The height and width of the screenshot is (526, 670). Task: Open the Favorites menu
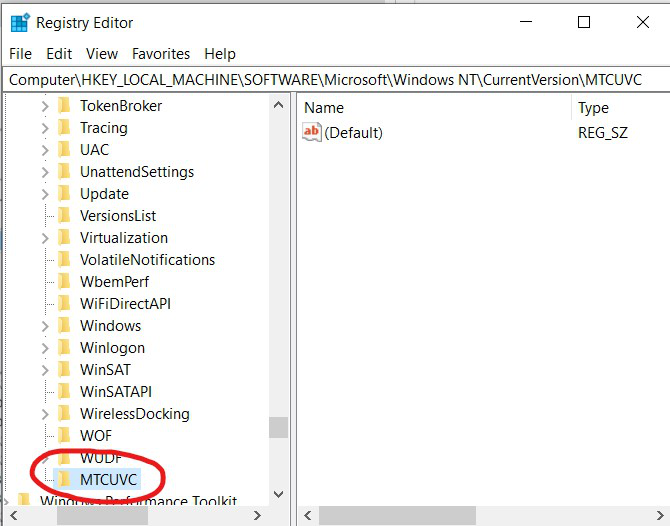click(x=161, y=54)
